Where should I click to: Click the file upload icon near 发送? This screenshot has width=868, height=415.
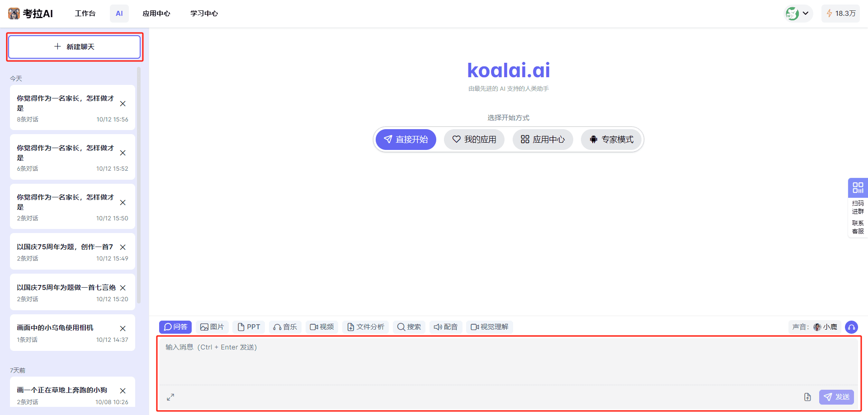[x=807, y=397]
